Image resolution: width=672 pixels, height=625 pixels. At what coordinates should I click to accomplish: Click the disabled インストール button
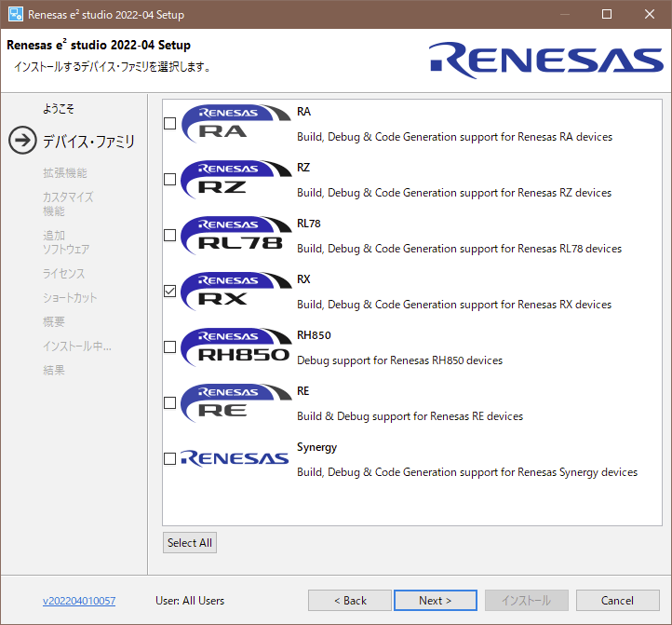coord(527,601)
